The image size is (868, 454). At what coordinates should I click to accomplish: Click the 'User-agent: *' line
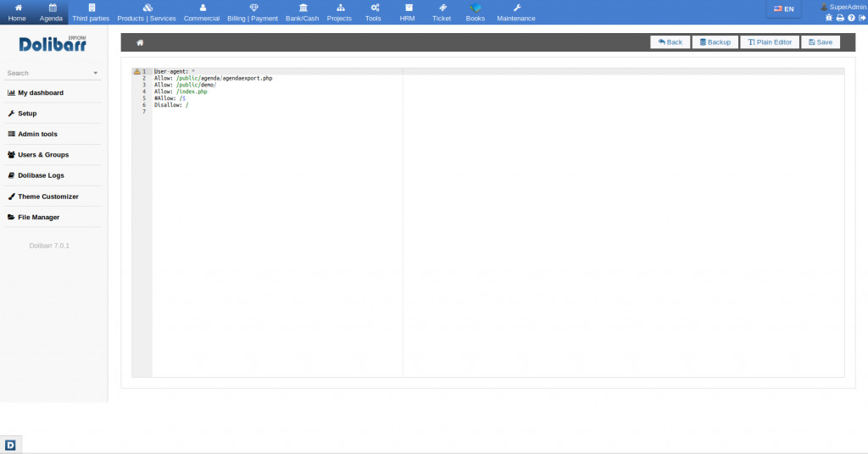(175, 71)
